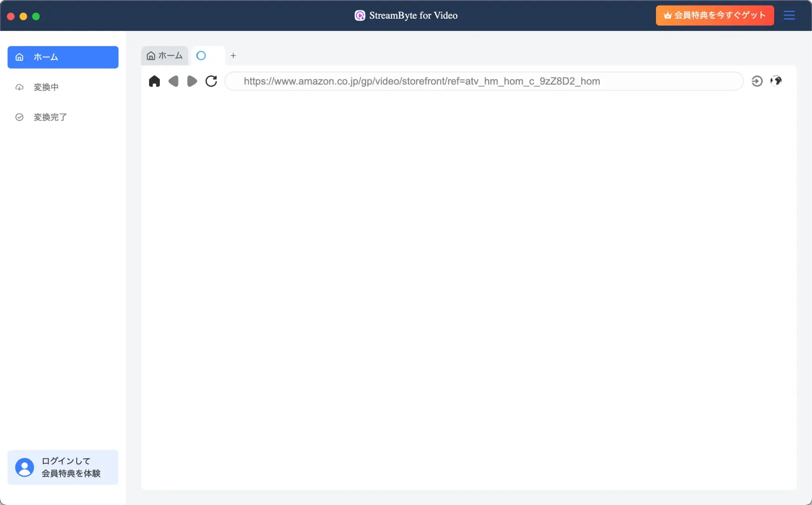Add a new tab with plus icon
Viewport: 812px width, 505px height.
coord(233,56)
